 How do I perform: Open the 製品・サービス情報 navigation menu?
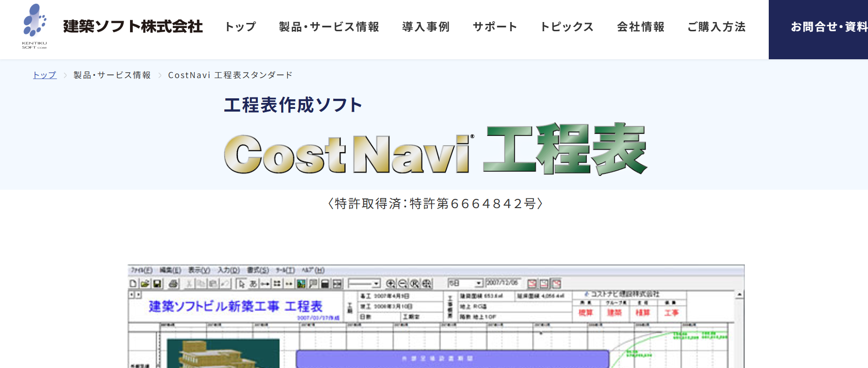(x=329, y=27)
